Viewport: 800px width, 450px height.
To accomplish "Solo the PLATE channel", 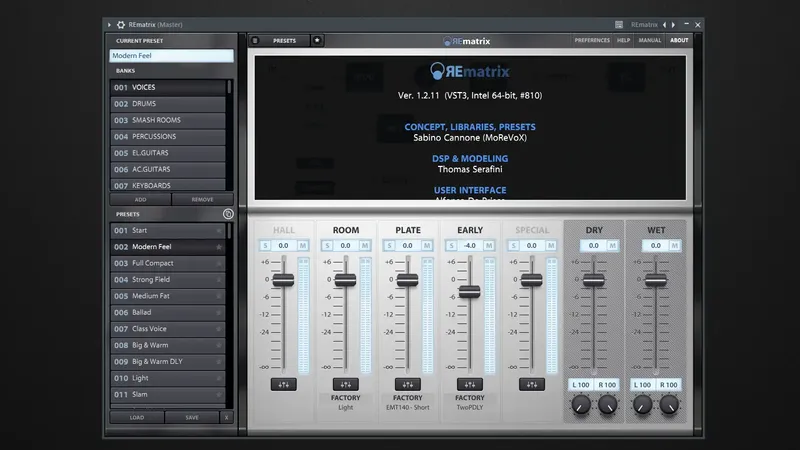I will (x=389, y=245).
